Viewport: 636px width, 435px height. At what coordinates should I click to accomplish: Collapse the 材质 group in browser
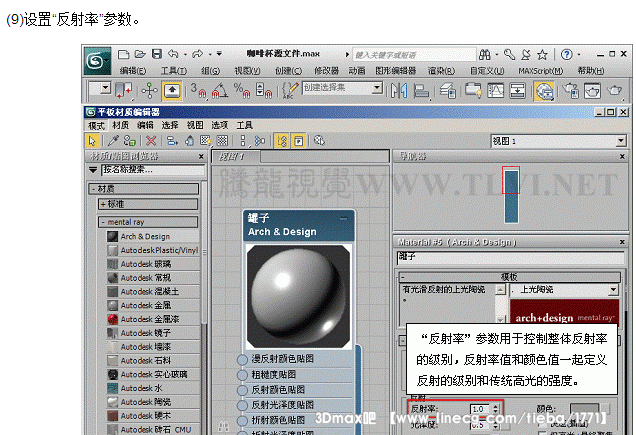[144, 189]
